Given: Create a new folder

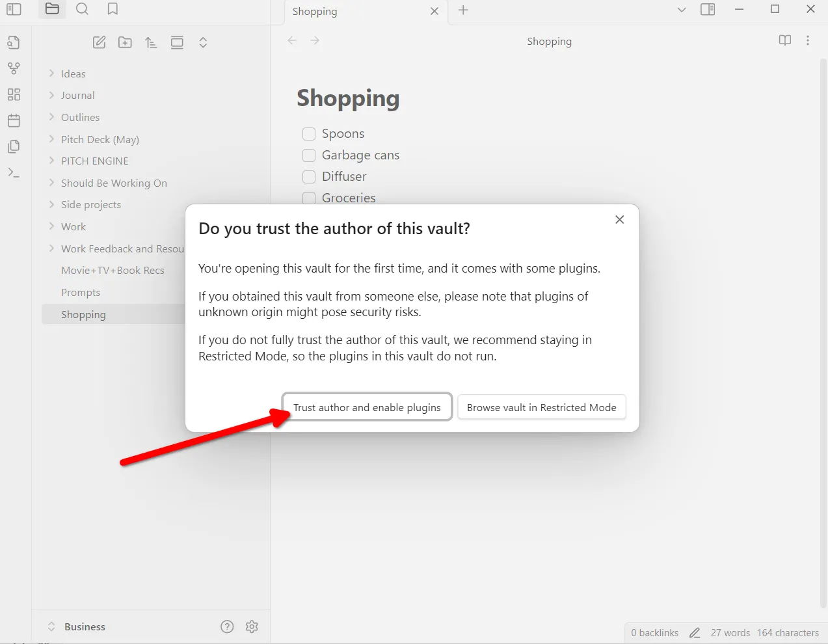Looking at the screenshot, I should [125, 42].
